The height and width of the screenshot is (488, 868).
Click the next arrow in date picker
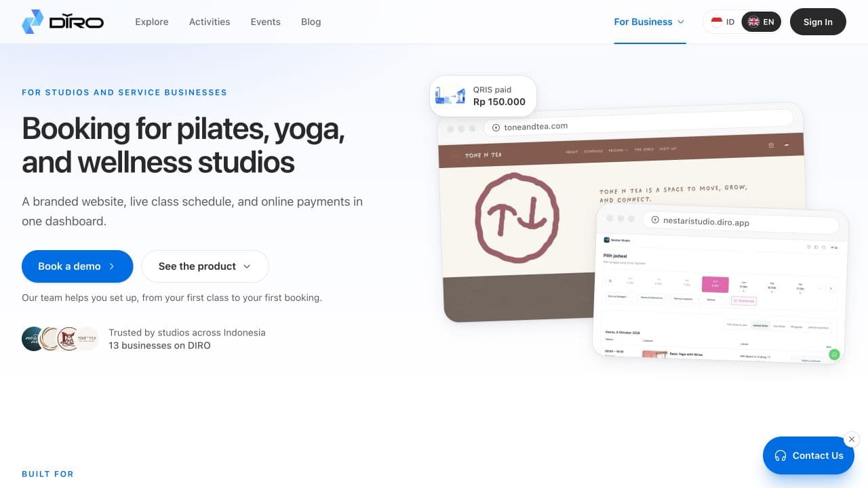click(831, 289)
